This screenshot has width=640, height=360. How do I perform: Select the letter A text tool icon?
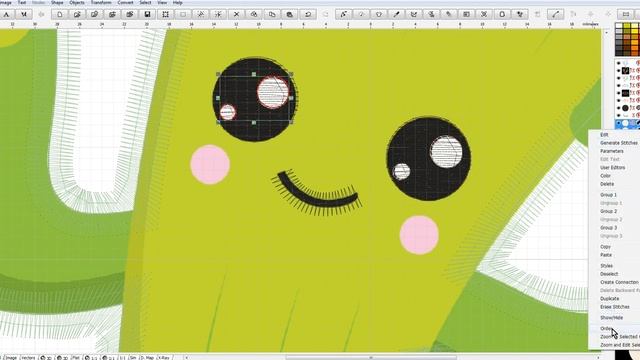(x=6, y=14)
